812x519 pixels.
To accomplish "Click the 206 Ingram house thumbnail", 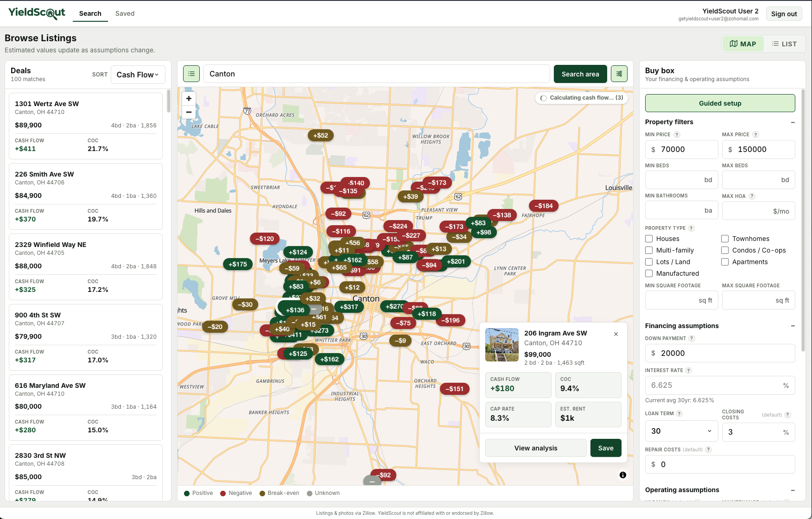I will [x=502, y=345].
